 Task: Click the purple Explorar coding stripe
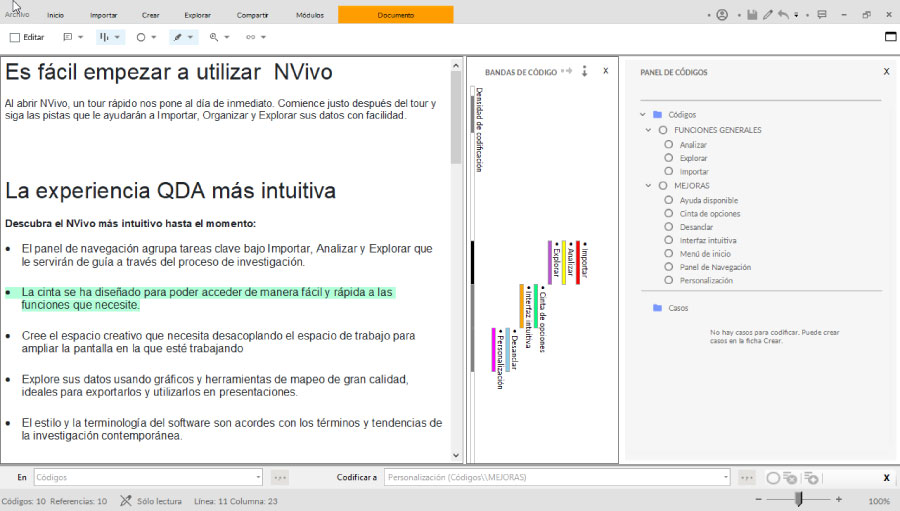pyautogui.click(x=550, y=262)
